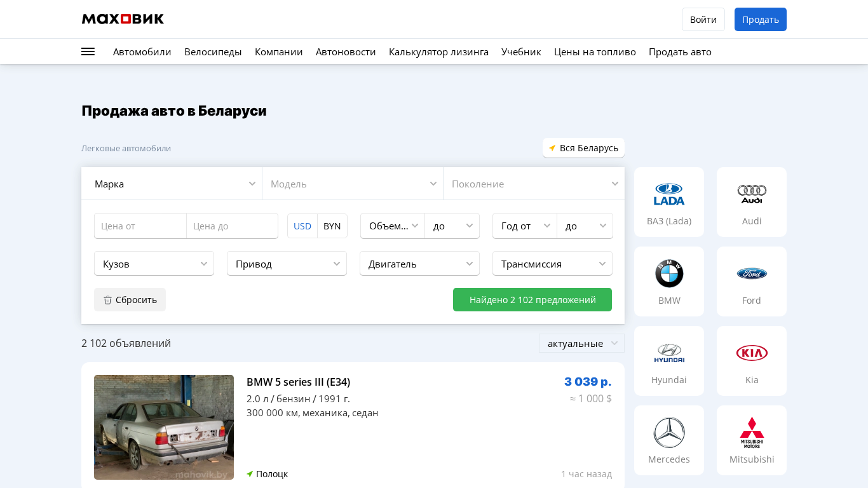Open the Компании menu item

tap(279, 51)
